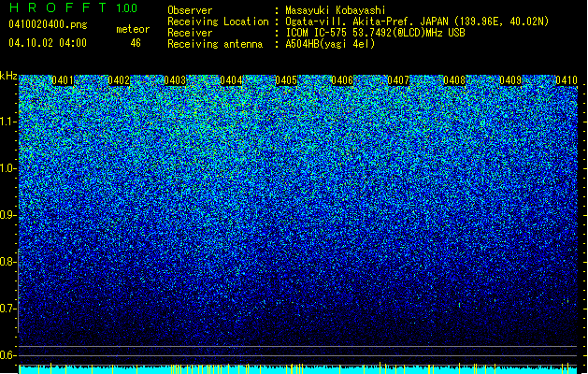This screenshot has width=588, height=374.
Task: Click the cyan signal level strip at bottom
Action: [x=298, y=369]
